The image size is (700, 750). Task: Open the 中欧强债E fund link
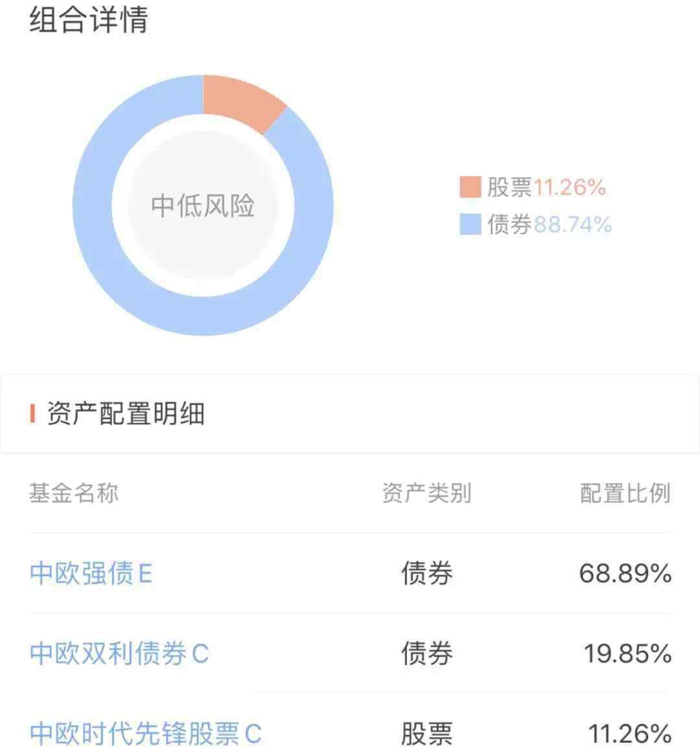tap(91, 573)
